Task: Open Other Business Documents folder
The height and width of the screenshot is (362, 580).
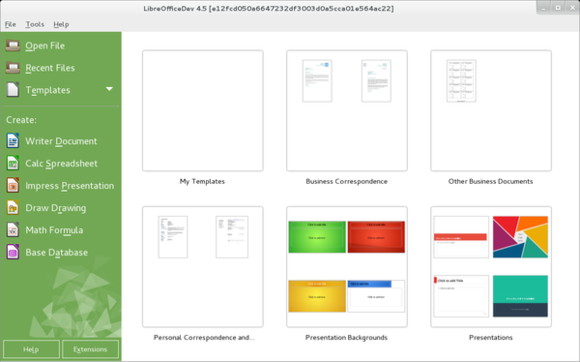Action: 491,111
